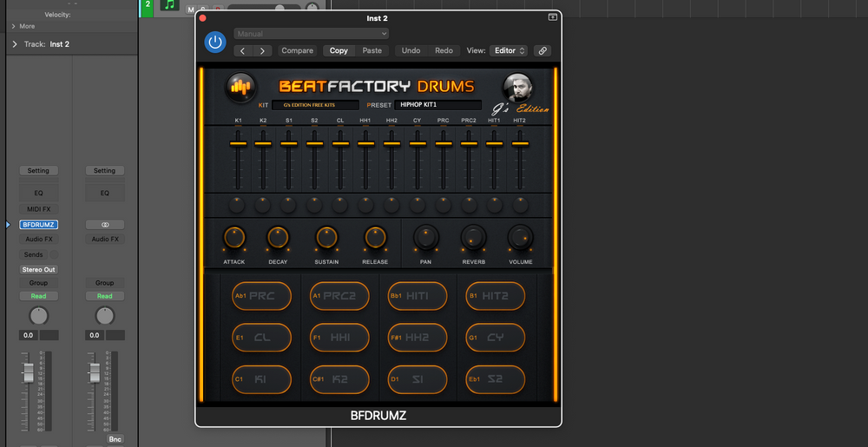Click the K1 volume fader handle
This screenshot has width=868, height=447.
(x=238, y=143)
